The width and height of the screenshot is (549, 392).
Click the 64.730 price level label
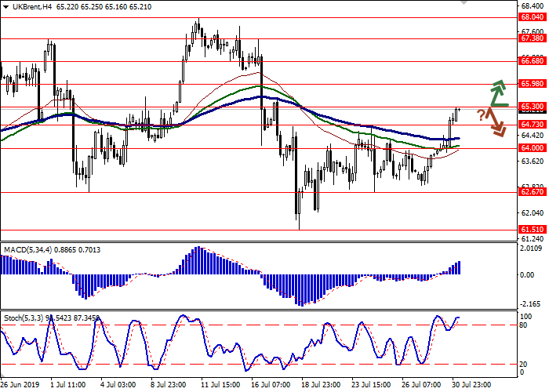pyautogui.click(x=532, y=124)
